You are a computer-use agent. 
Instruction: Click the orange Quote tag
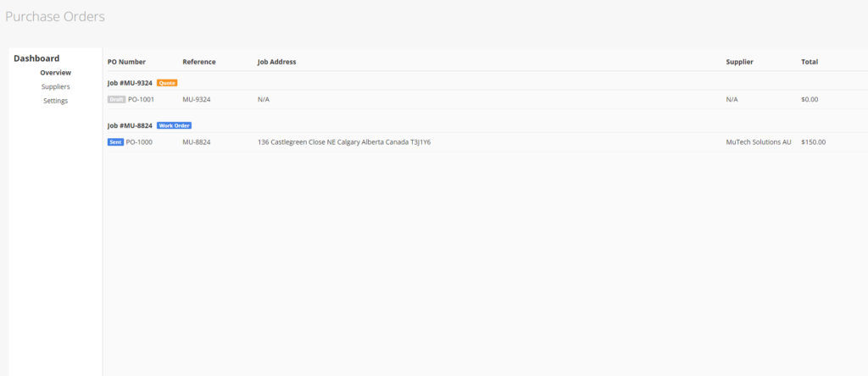pyautogui.click(x=167, y=83)
